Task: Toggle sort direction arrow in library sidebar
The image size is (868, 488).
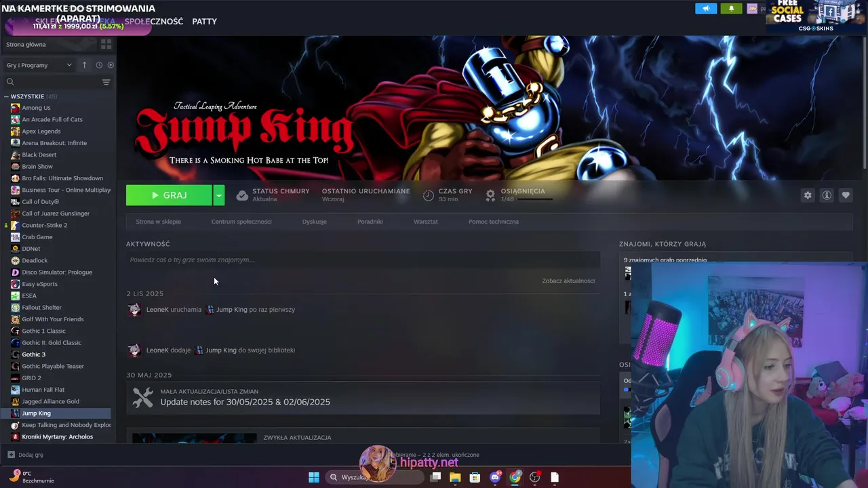Action: click(x=84, y=65)
